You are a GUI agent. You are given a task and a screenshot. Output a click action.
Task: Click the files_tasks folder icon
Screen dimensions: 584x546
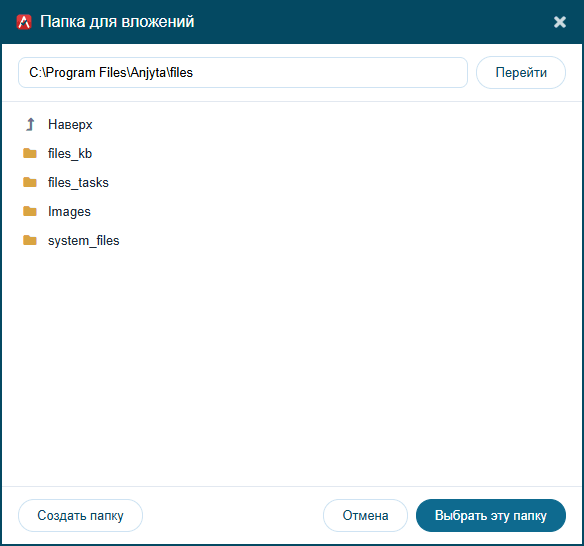[30, 182]
